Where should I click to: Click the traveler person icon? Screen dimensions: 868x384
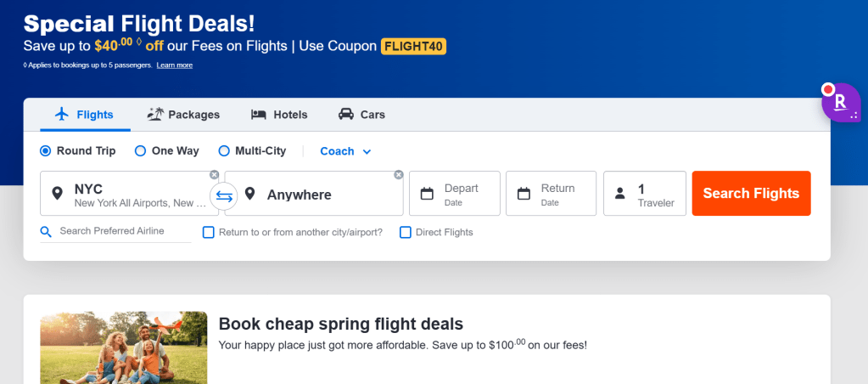pos(622,194)
